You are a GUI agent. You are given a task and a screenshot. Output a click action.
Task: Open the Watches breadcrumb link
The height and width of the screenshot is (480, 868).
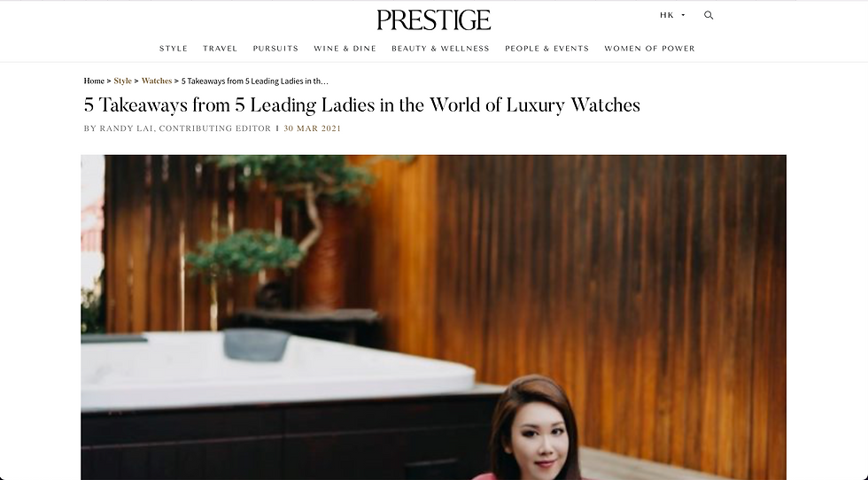click(x=157, y=81)
